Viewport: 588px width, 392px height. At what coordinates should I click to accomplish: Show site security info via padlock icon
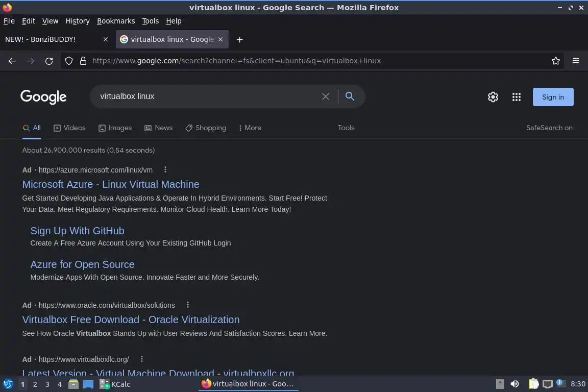[83, 61]
